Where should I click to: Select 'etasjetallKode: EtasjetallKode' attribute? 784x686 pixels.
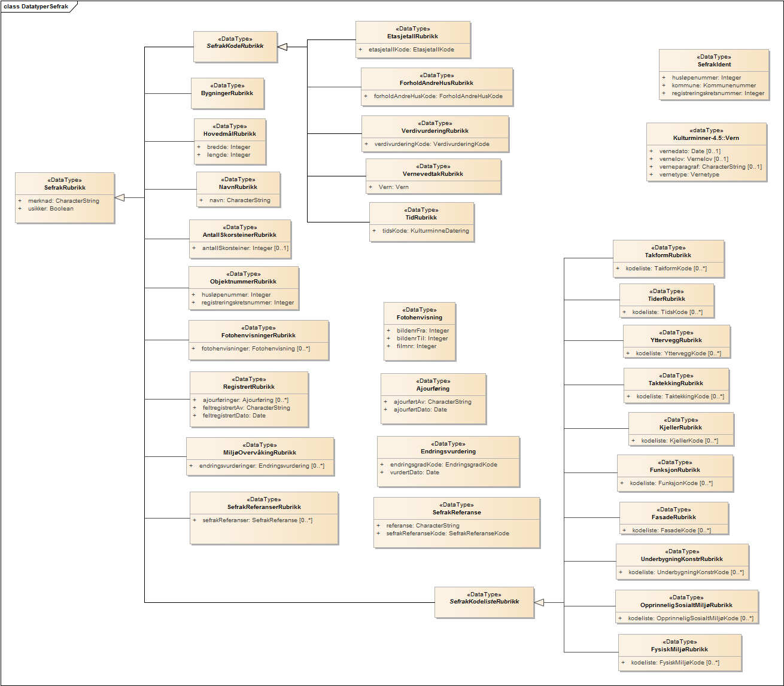[x=411, y=50]
